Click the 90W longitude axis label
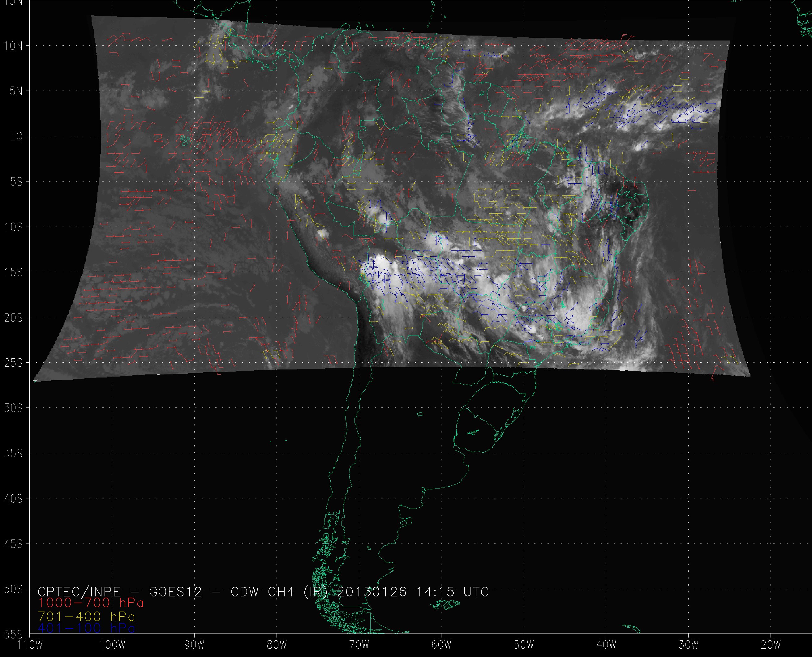812x657 pixels. pyautogui.click(x=194, y=645)
